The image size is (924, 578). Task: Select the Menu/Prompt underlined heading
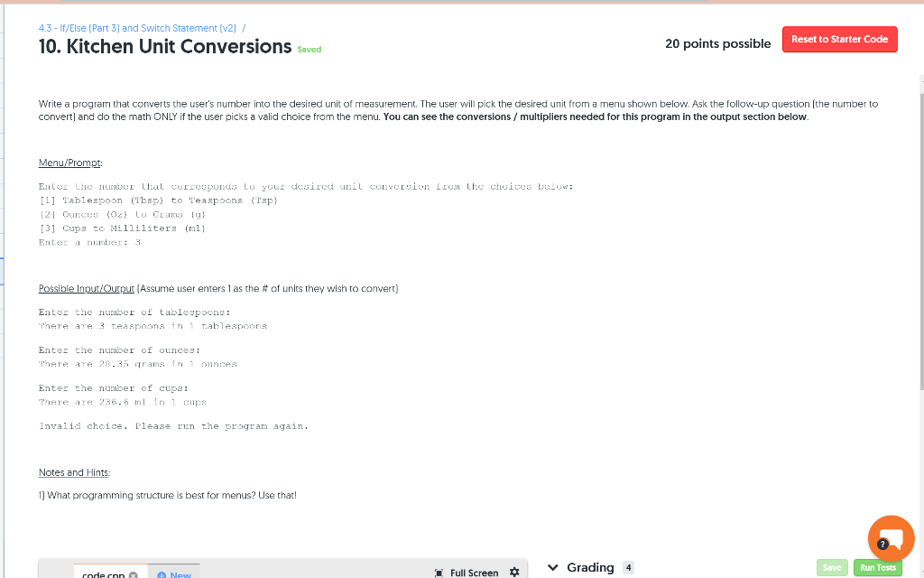[x=69, y=163]
